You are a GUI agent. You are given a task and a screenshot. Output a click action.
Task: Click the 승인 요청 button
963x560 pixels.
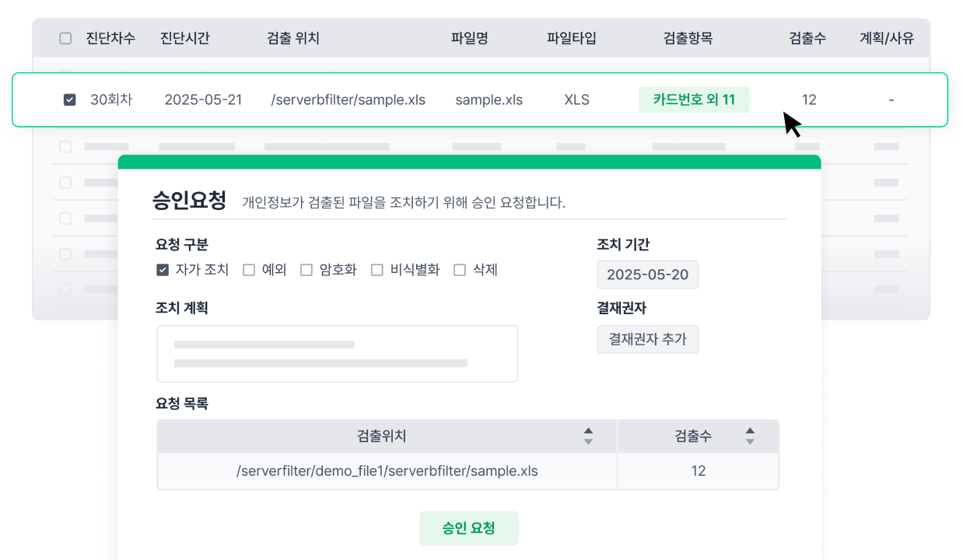point(469,527)
